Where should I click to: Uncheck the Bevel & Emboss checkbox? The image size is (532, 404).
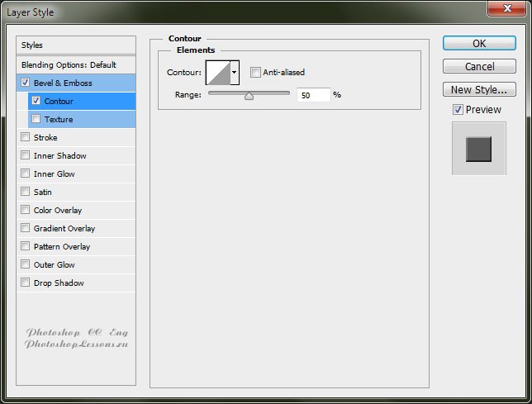pos(26,83)
